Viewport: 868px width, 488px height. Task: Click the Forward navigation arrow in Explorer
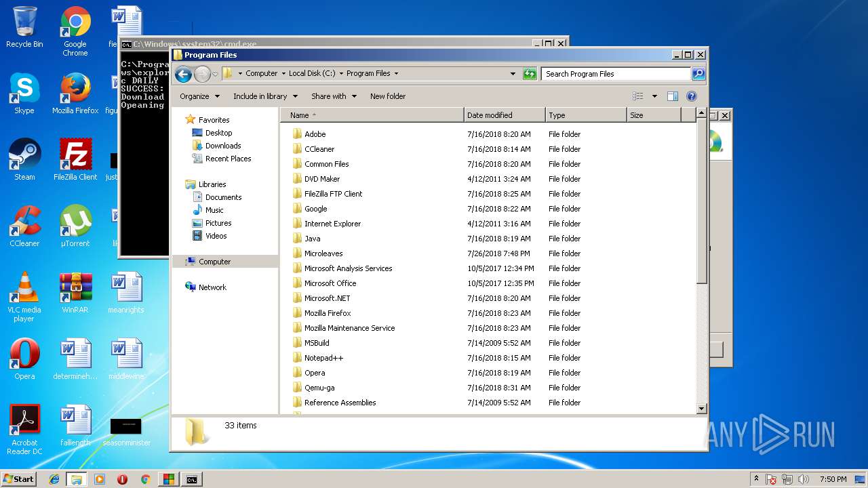click(202, 74)
